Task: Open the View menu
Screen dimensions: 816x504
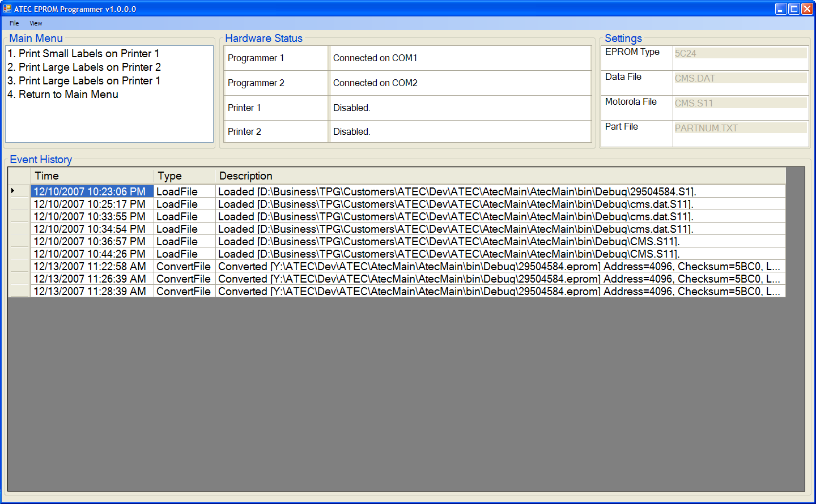Action: pos(36,23)
